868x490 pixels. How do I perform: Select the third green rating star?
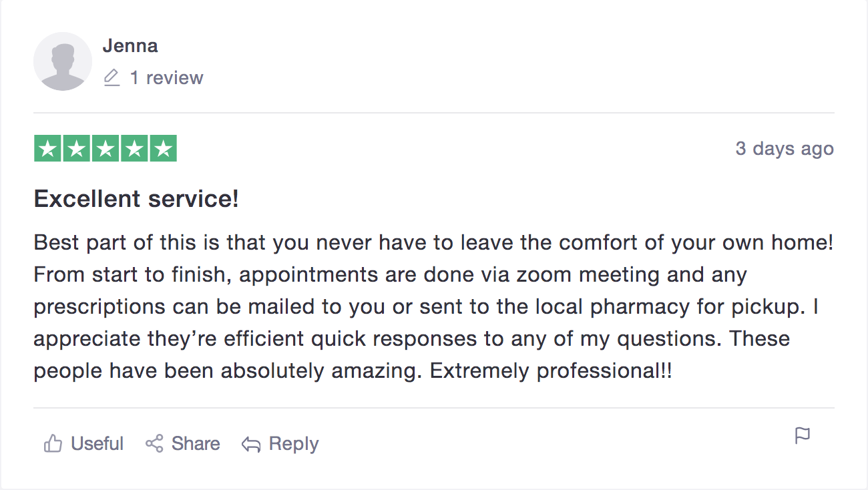coord(105,149)
